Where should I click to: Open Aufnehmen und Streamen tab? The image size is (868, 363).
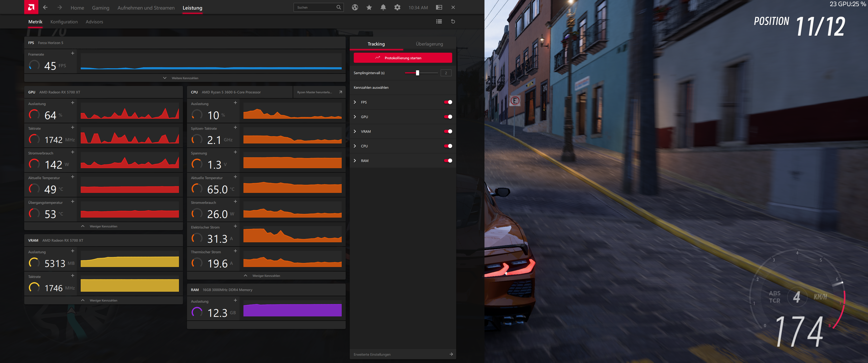[146, 8]
